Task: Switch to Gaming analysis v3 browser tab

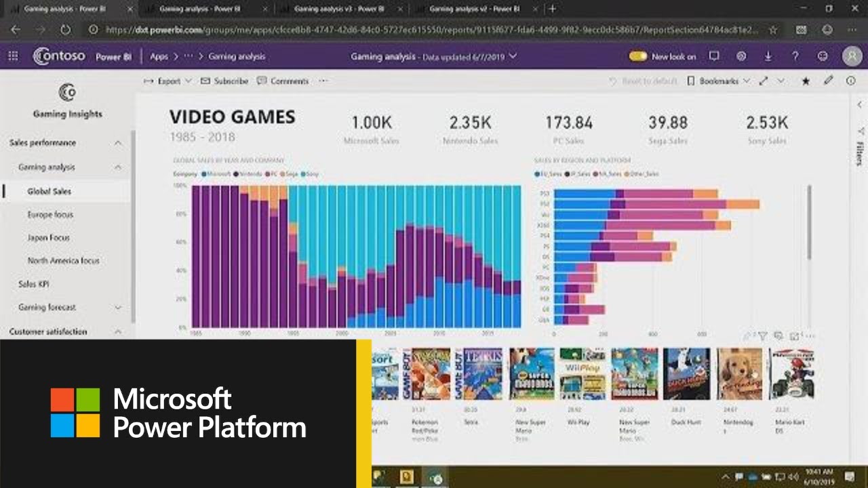Action: (x=342, y=9)
